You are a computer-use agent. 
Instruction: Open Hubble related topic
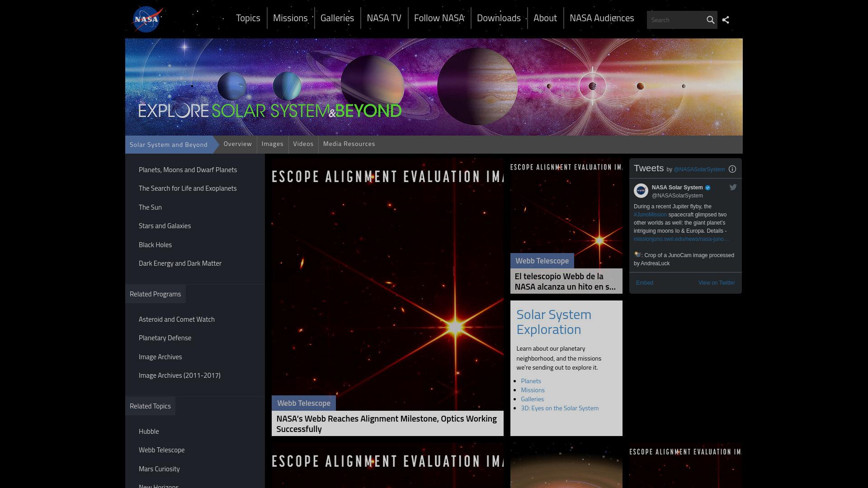(x=149, y=432)
